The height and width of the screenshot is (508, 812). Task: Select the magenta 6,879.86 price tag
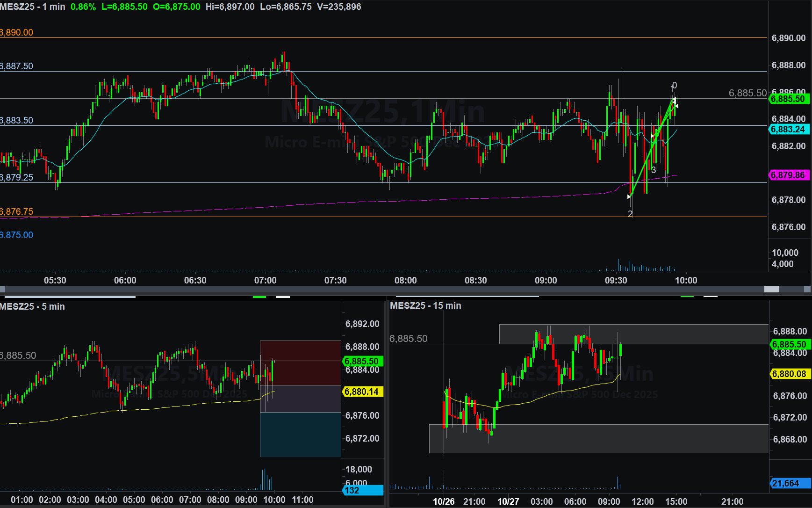click(788, 175)
